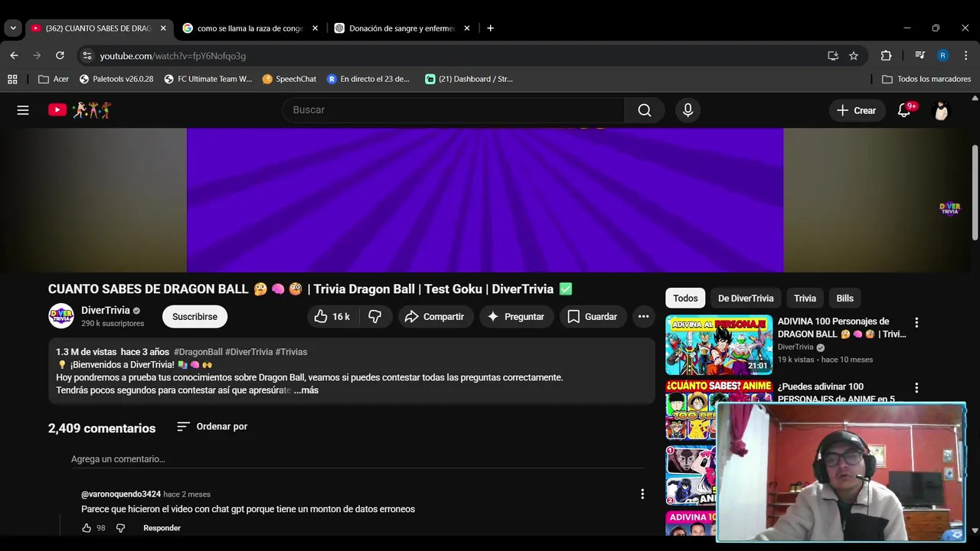
Task: Open YouTube notifications bell
Action: click(x=904, y=110)
